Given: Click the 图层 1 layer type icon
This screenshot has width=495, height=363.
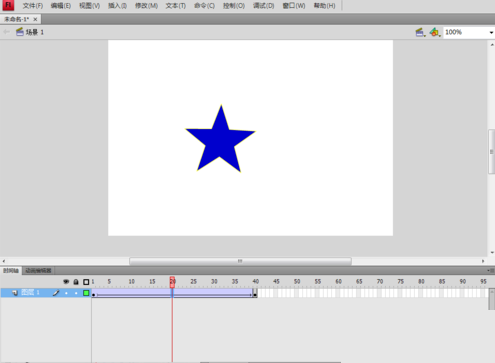Looking at the screenshot, I should [15, 293].
